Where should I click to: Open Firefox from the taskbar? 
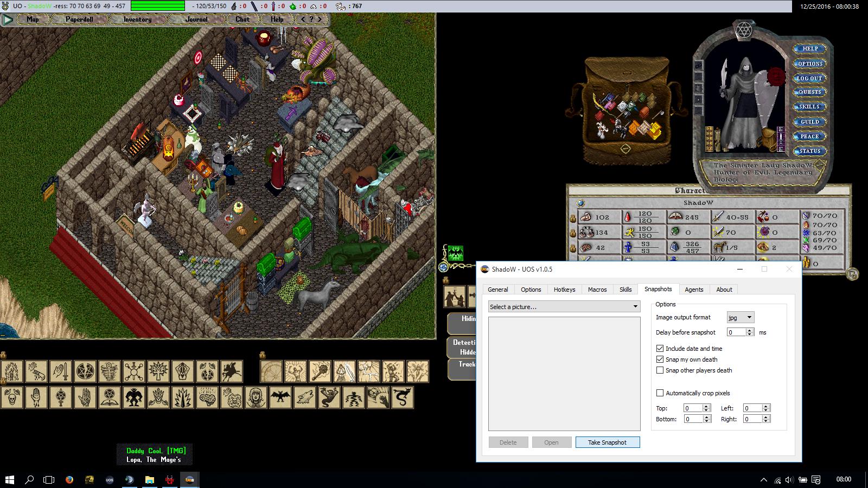pos(69,479)
